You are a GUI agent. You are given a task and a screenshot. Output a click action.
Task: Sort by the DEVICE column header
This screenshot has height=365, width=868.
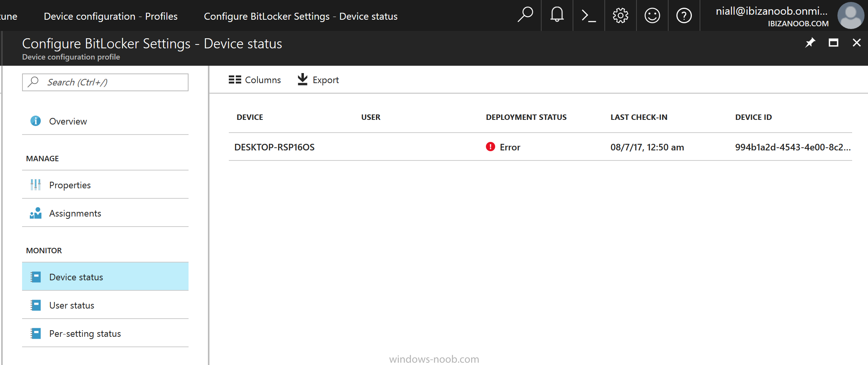point(250,117)
